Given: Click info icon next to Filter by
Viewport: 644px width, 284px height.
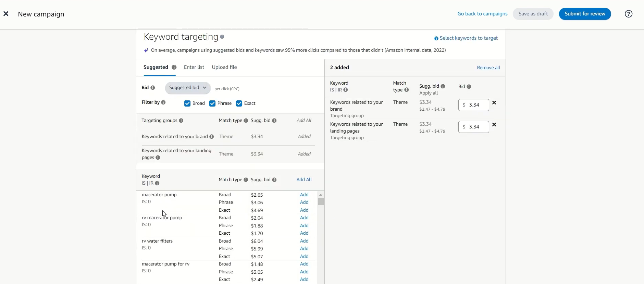Looking at the screenshot, I should 163,102.
